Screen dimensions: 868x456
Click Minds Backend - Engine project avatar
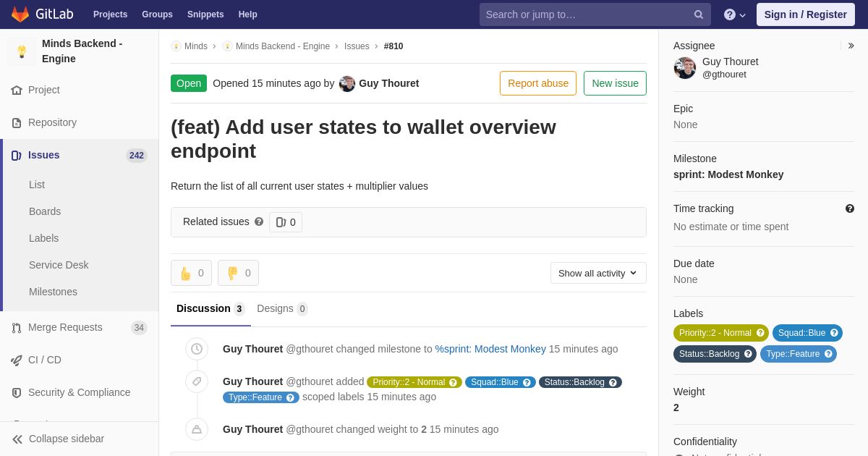coord(22,51)
